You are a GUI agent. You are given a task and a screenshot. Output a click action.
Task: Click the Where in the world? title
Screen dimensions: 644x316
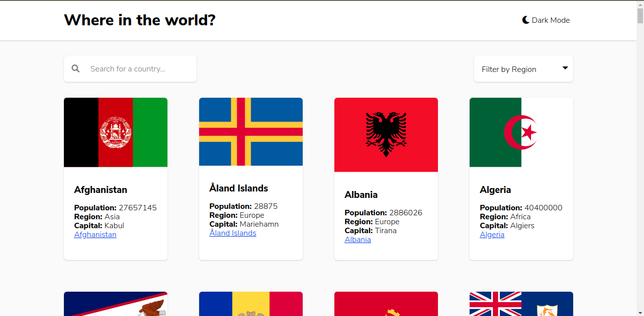click(x=140, y=20)
